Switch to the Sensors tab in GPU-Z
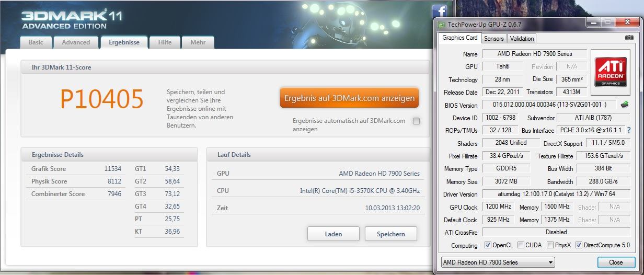 click(x=493, y=38)
